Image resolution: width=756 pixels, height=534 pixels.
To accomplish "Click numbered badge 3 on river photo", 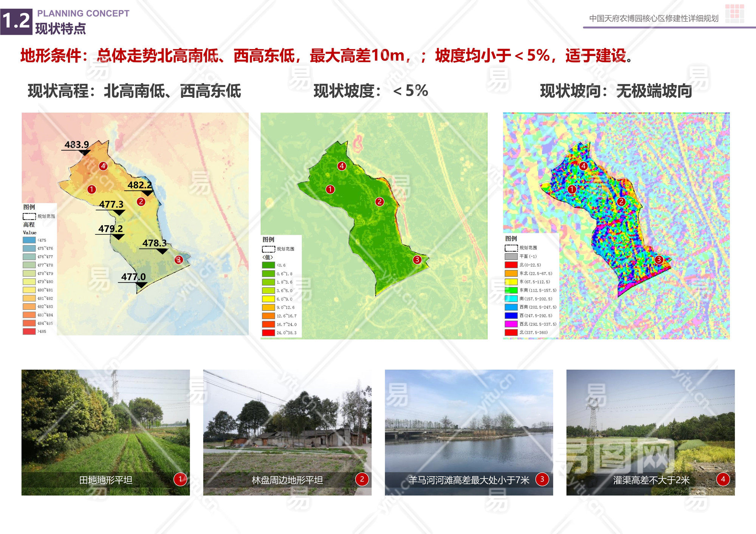I will pos(542,479).
